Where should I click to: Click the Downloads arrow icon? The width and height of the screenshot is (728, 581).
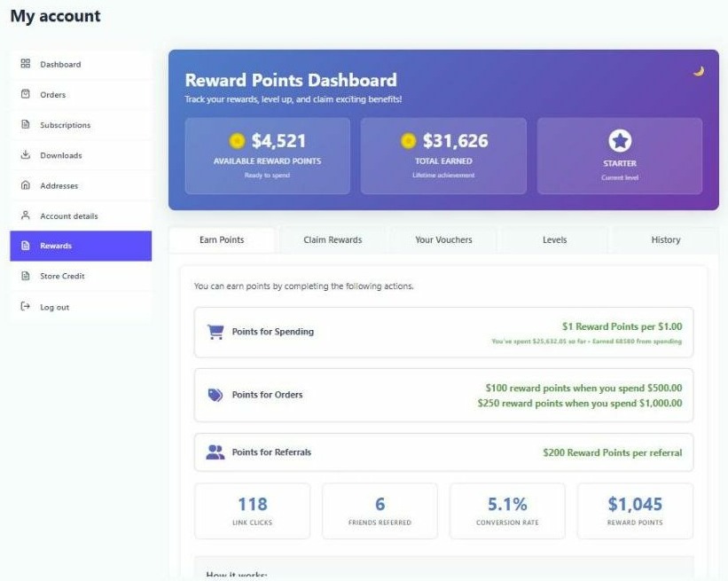click(x=26, y=154)
